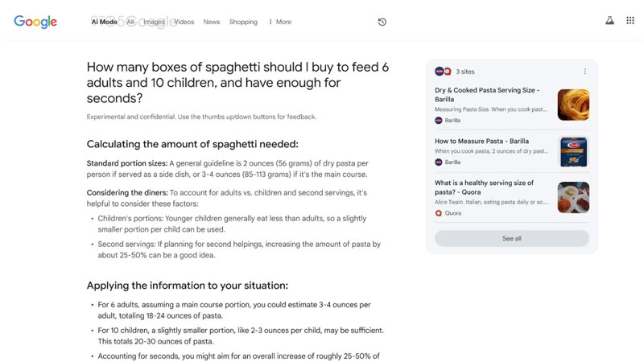Image resolution: width=644 pixels, height=362 pixels.
Task: Switch to the Videos tab
Action: (184, 22)
